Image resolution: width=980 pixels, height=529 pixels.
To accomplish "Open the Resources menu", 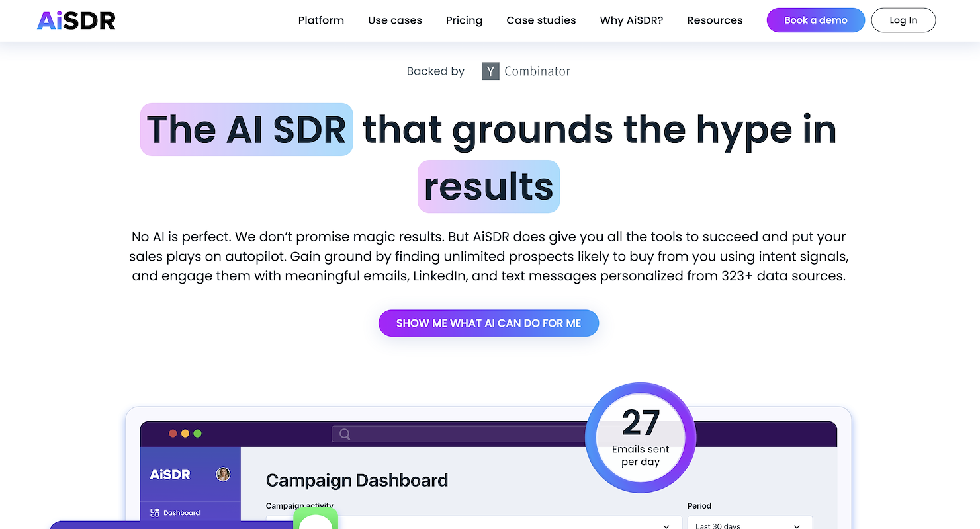I will tap(715, 20).
